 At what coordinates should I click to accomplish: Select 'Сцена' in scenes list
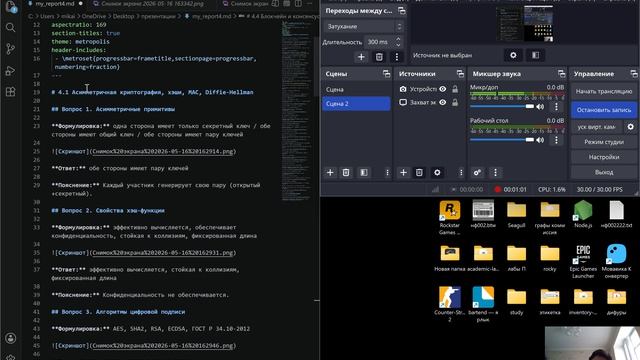point(356,89)
